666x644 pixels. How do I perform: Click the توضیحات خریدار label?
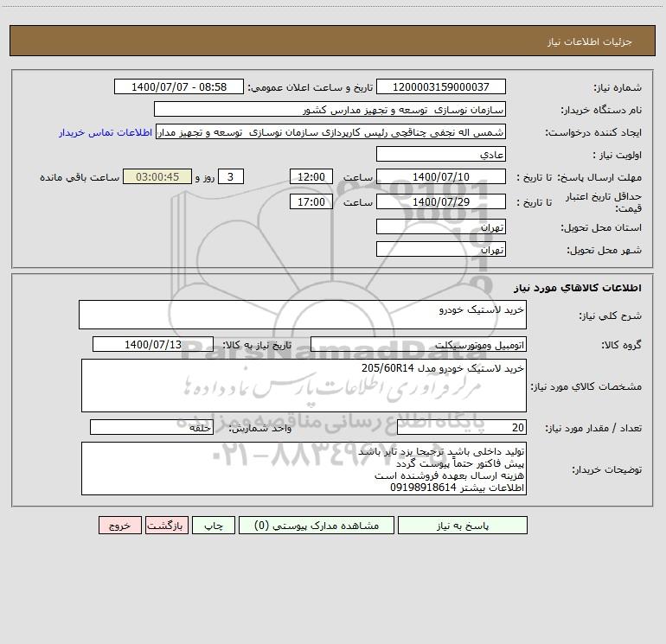point(607,470)
